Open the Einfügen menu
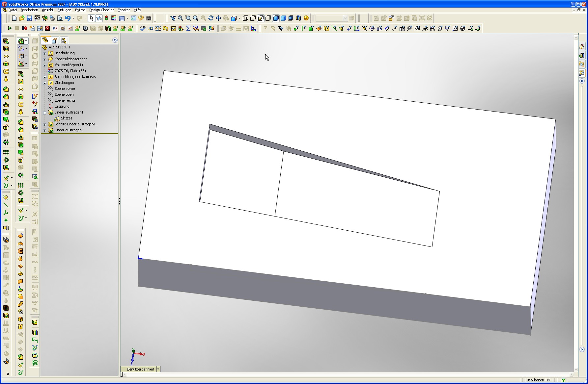588x384 pixels. (x=64, y=10)
